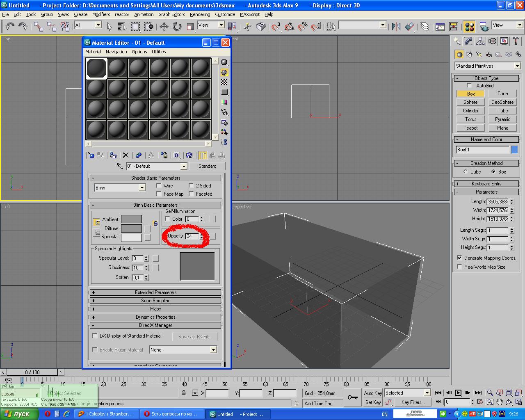This screenshot has height=420, width=525.
Task: Expand the Extended Parameters rollout
Action: (x=155, y=292)
